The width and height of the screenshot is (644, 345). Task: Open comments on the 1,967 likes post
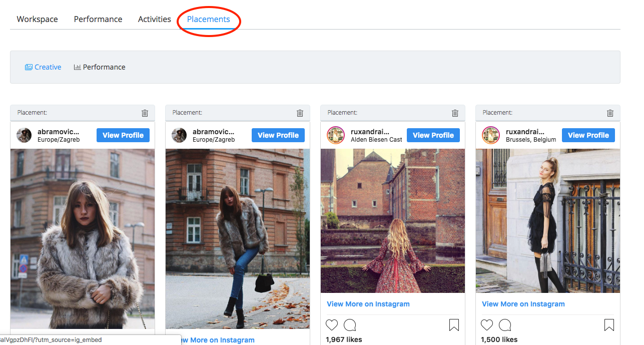(350, 325)
